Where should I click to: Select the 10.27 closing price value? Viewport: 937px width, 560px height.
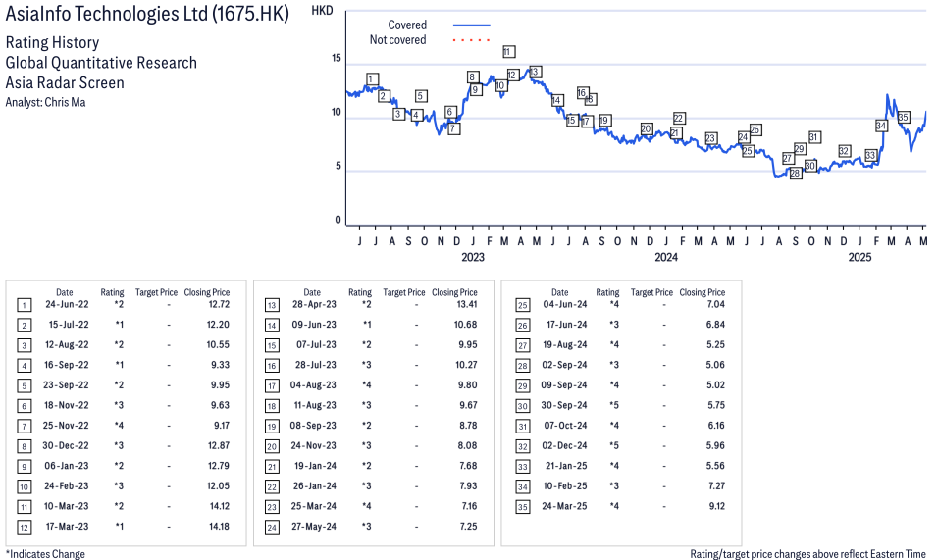tap(466, 365)
